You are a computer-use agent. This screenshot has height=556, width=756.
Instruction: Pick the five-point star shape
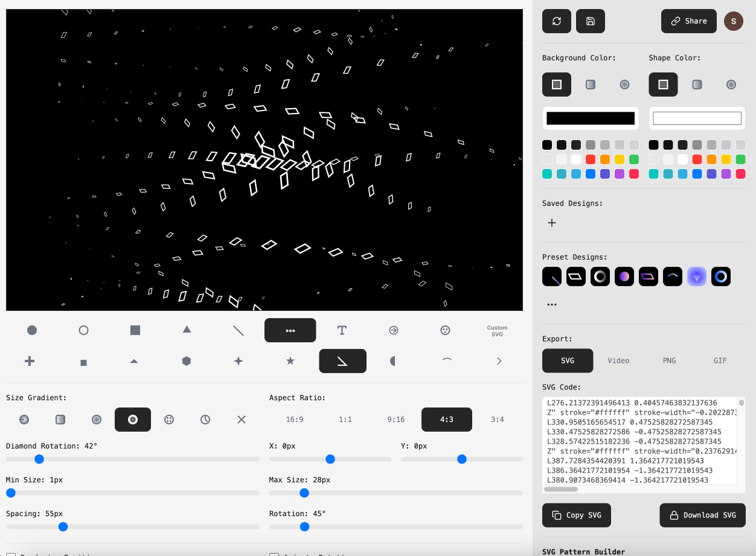pos(290,361)
